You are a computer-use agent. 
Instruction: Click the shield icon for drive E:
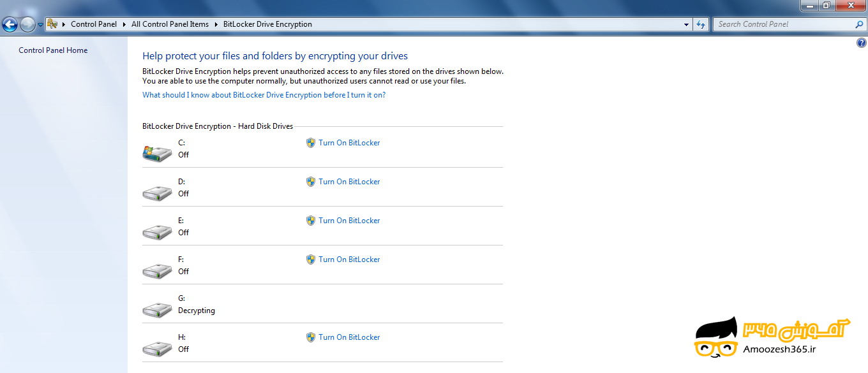tap(311, 221)
